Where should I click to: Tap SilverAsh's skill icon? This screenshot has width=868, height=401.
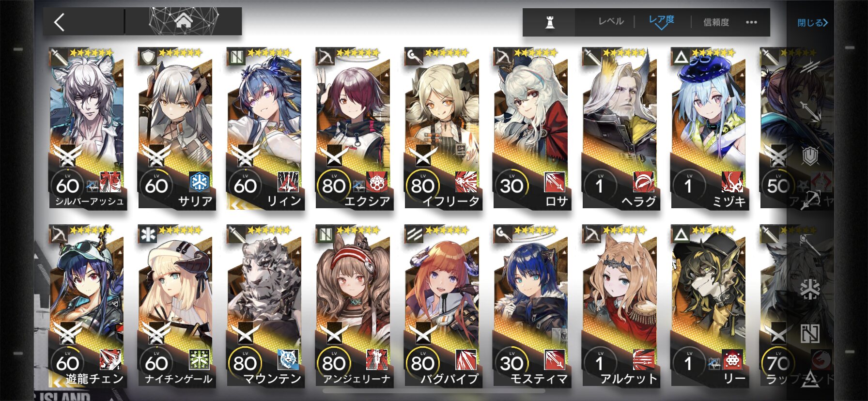(x=110, y=182)
